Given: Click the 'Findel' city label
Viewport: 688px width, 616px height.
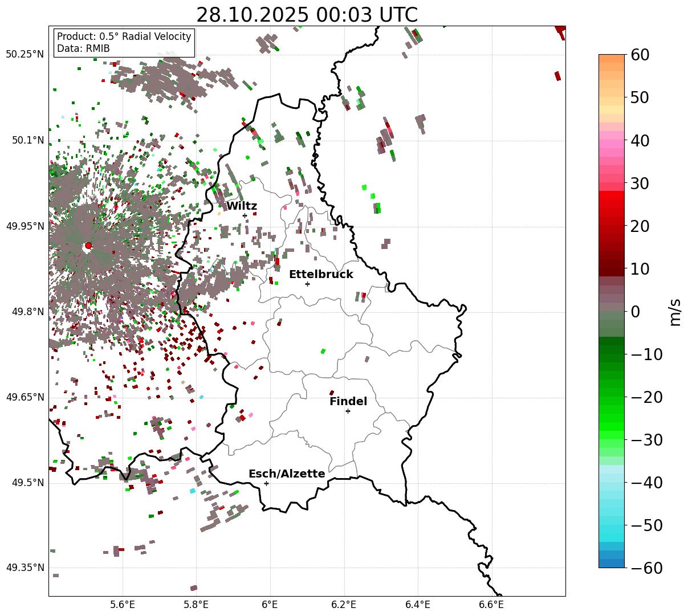Looking at the screenshot, I should (348, 402).
